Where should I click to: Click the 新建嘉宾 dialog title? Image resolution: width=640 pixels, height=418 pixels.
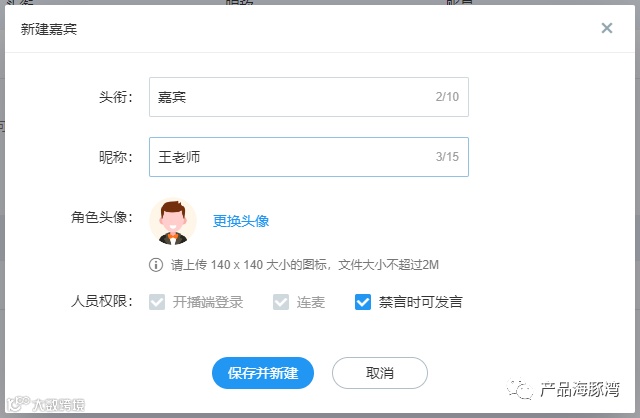49,29
